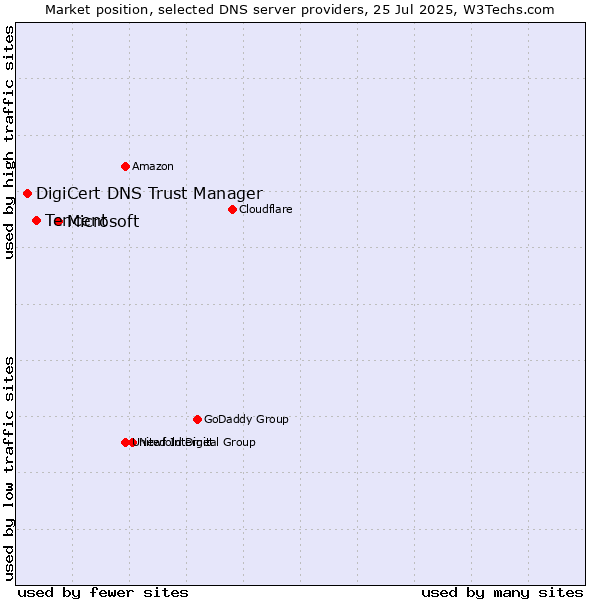Click the chart title mentioning W3Techs.com
Screen dimensions: 600x600
click(x=300, y=10)
